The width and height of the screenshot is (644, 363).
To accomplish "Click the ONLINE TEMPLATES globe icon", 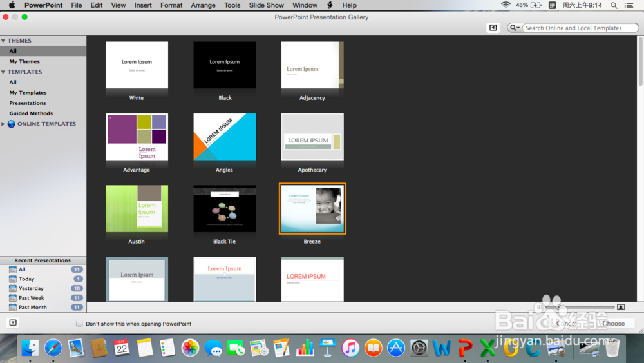I will click(12, 124).
